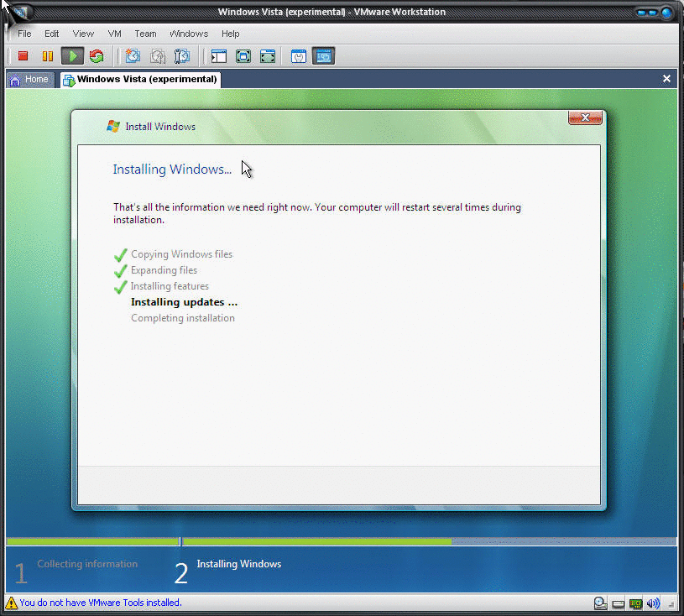This screenshot has width=684, height=616.
Task: Take a snapshot using the clock snapshot icon
Action: click(133, 56)
